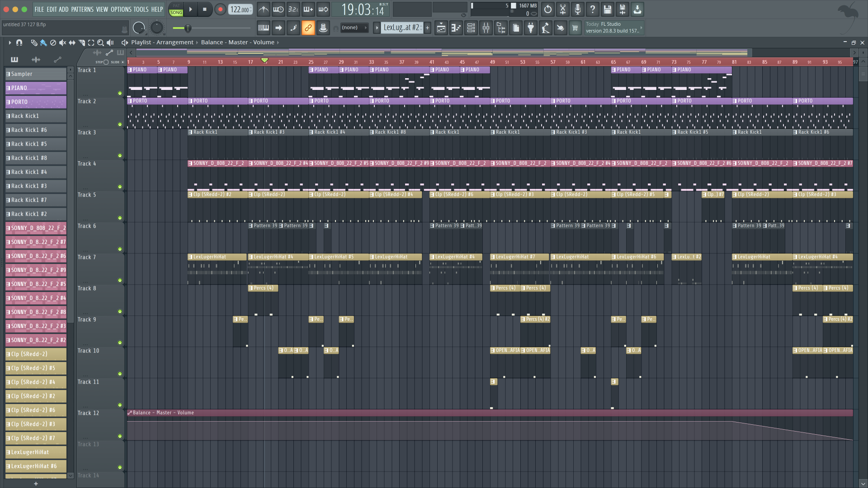Toggle the orange chain-link grouping icon
This screenshot has height=488, width=868.
[308, 28]
